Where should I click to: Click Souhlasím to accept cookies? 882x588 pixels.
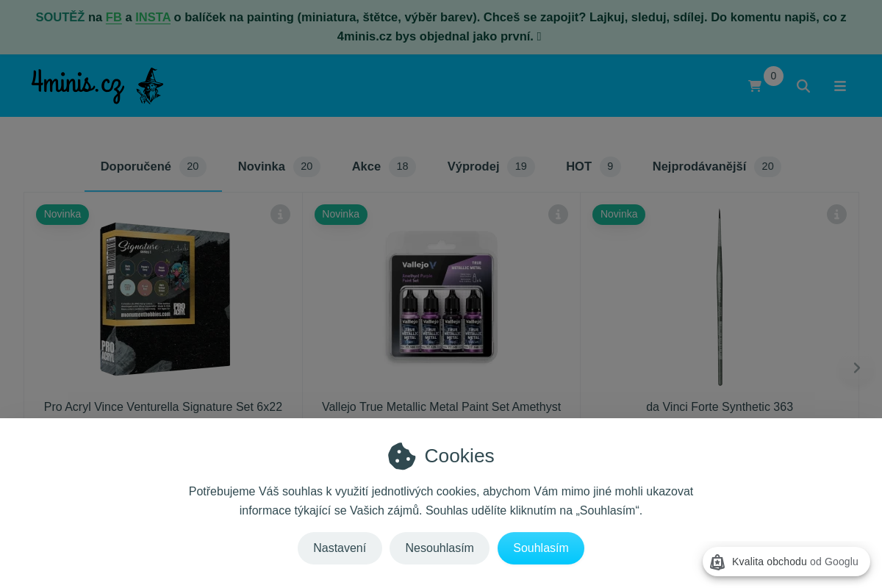(x=541, y=548)
